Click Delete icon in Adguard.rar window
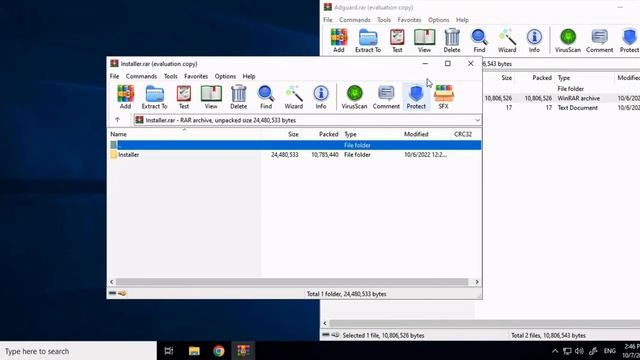This screenshot has height=360, width=640. pyautogui.click(x=452, y=41)
